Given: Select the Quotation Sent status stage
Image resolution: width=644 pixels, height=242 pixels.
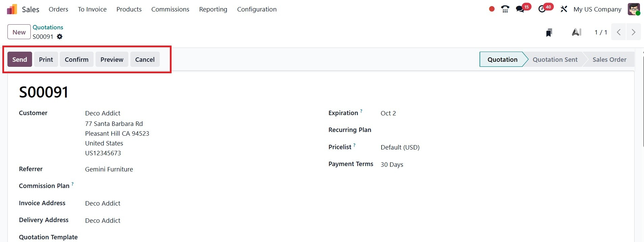Looking at the screenshot, I should click(555, 59).
